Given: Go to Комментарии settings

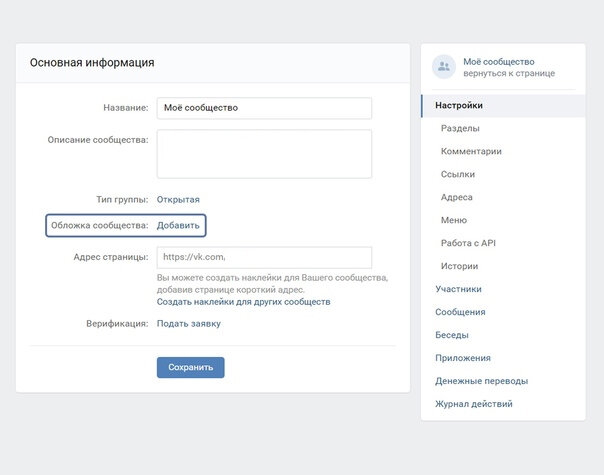Looking at the screenshot, I should tap(471, 151).
